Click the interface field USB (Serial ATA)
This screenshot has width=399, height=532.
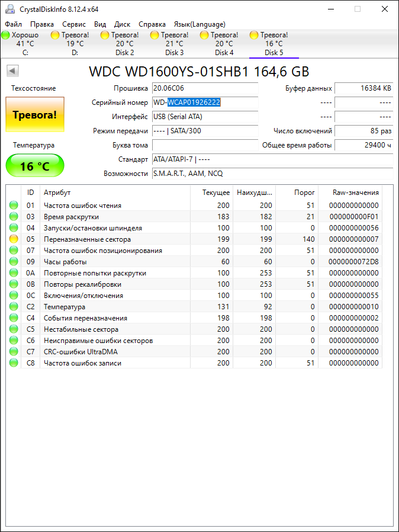pyautogui.click(x=205, y=117)
